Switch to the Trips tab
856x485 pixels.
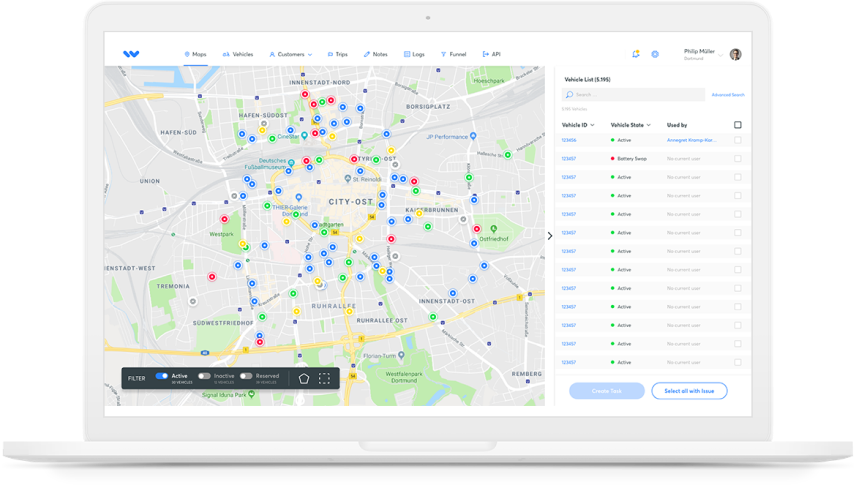[x=336, y=54]
